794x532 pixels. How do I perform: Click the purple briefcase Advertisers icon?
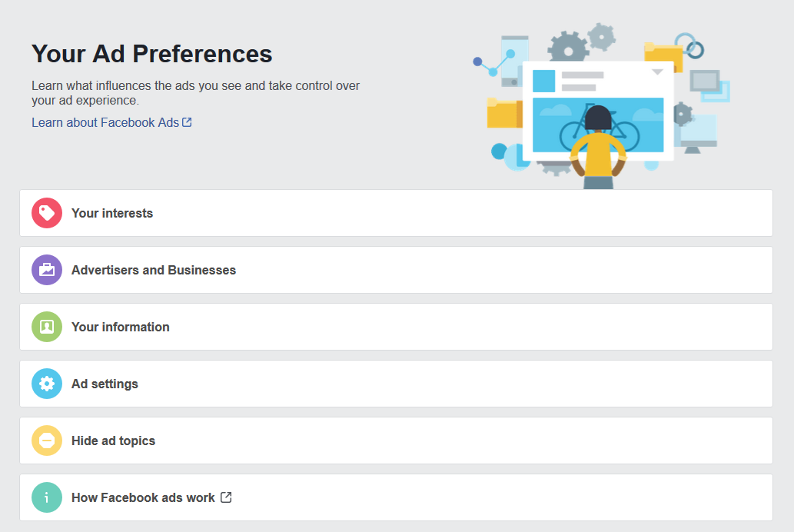point(47,270)
